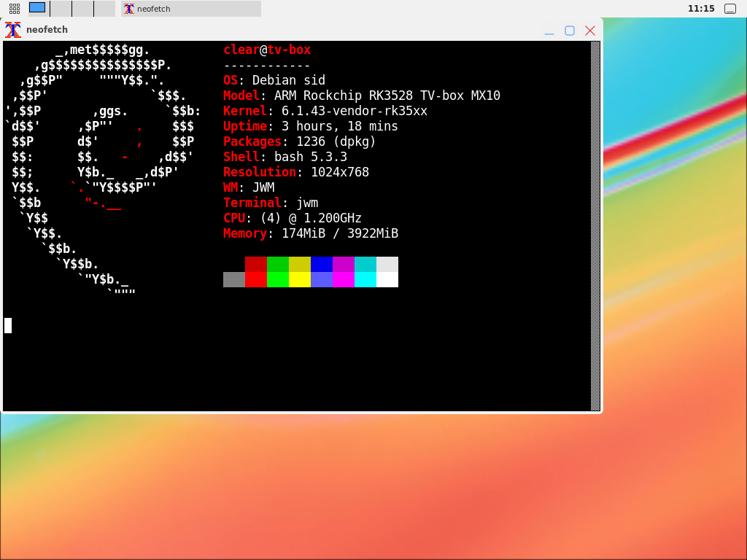
Task: Click the 11:15 clock in the panel
Action: point(701,9)
